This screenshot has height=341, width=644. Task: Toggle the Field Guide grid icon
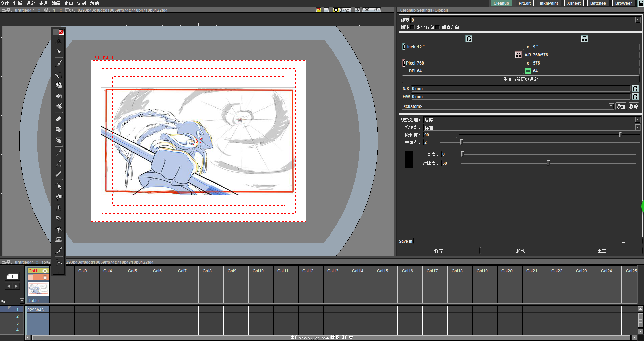point(326,10)
